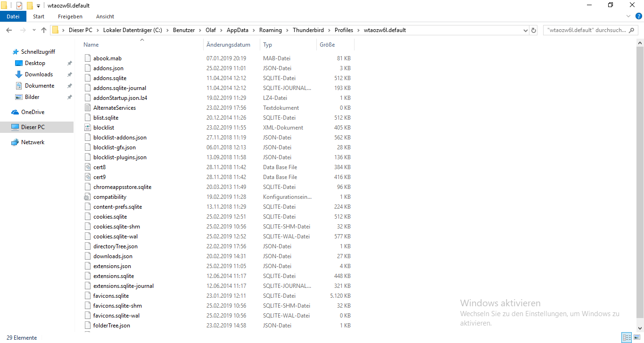The height and width of the screenshot is (343, 644).
Task: Navigate to Thunderbird in address path
Action: [x=308, y=30]
